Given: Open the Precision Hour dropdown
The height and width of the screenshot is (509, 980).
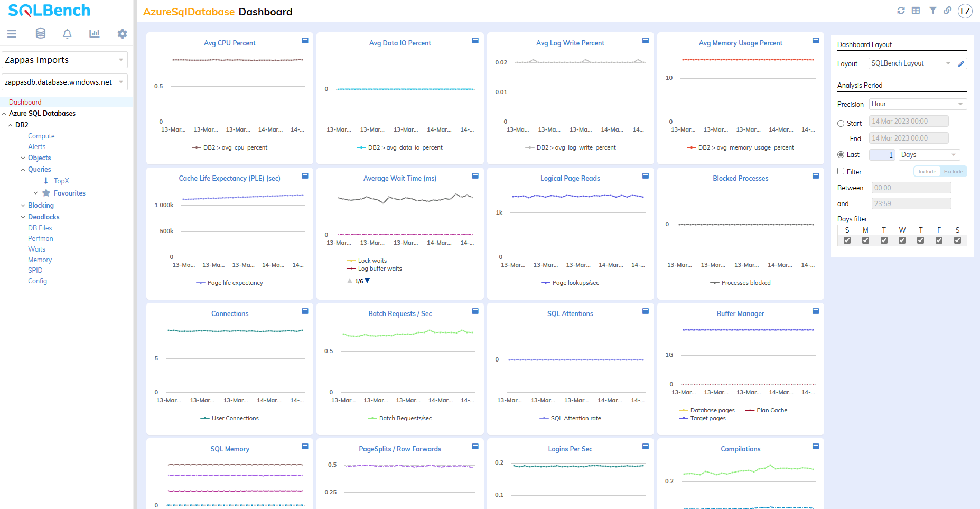Looking at the screenshot, I should point(918,104).
